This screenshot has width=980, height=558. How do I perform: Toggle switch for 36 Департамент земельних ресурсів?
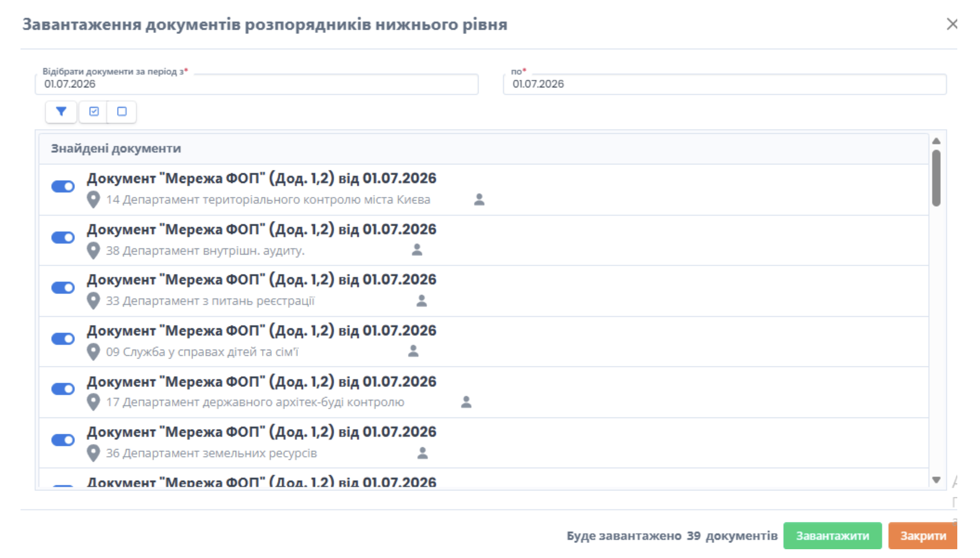point(63,440)
